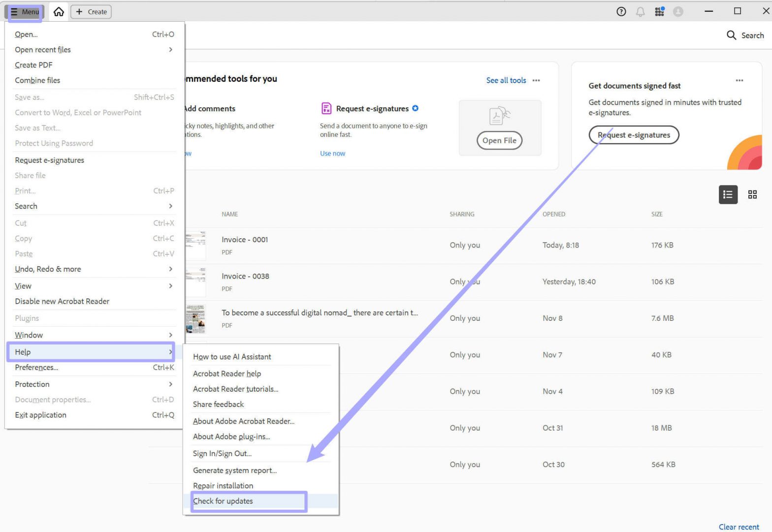This screenshot has height=532, width=772.
Task: Expand the Open recent files submenu
Action: click(94, 50)
